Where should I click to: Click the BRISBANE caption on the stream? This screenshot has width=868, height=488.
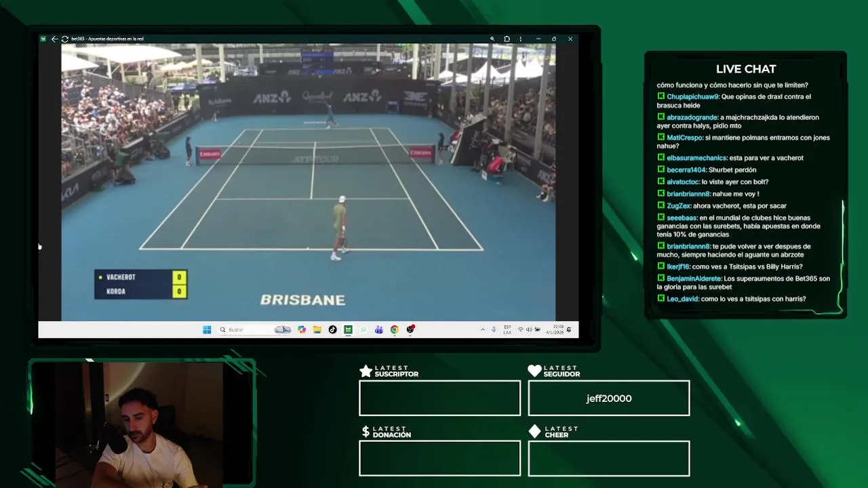coord(302,300)
